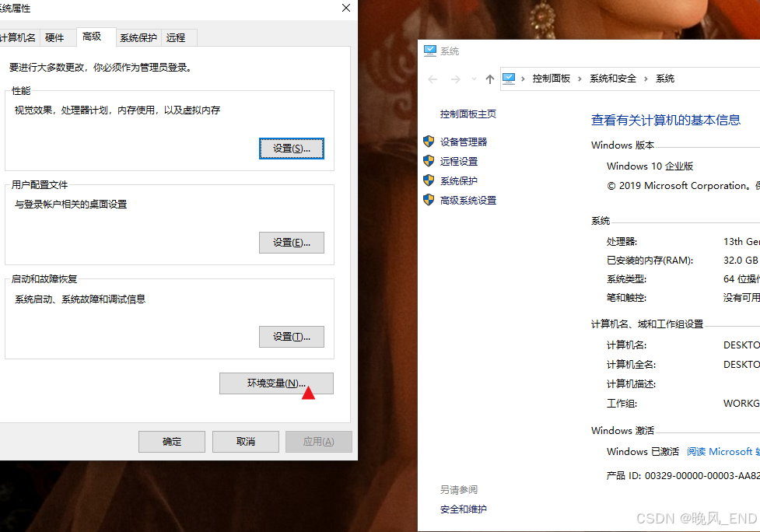
Task: Open 环境变量 settings
Action: click(276, 383)
